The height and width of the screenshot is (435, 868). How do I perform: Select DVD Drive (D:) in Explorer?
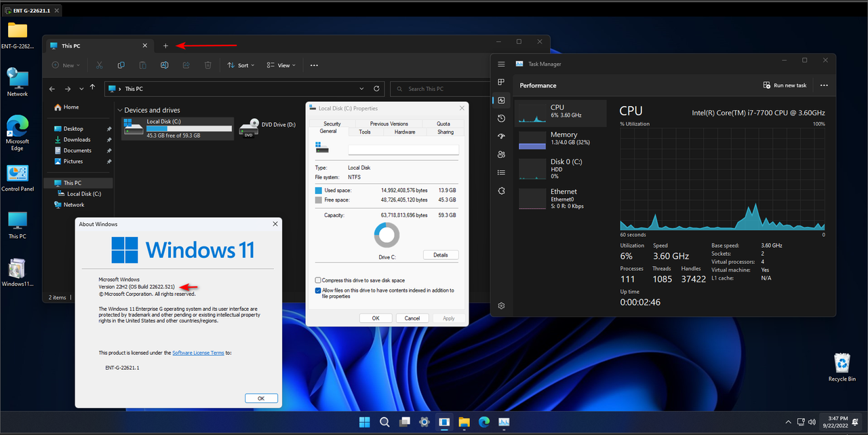[269, 128]
